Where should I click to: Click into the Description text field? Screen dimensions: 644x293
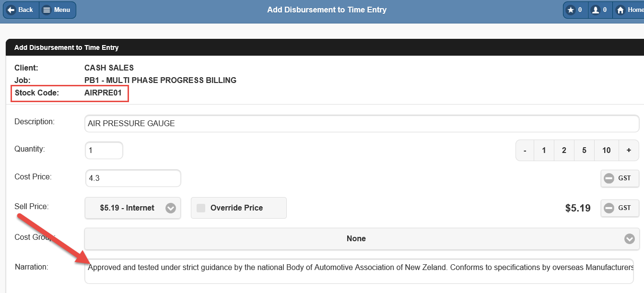pyautogui.click(x=362, y=124)
